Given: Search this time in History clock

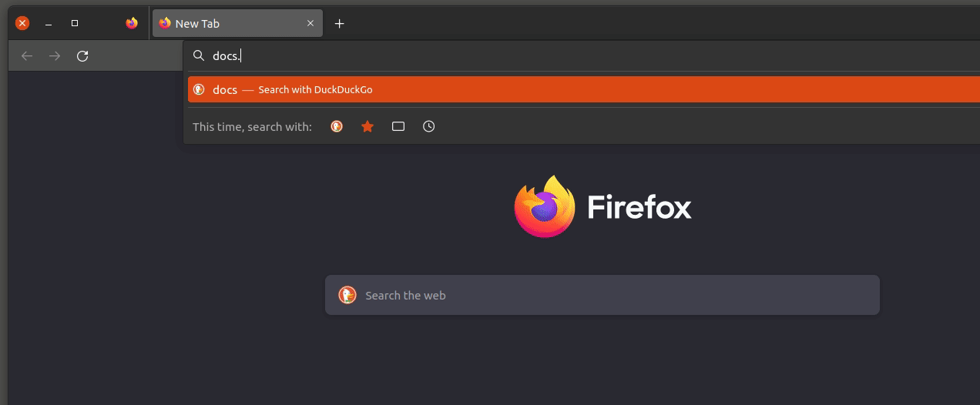Looking at the screenshot, I should (x=429, y=126).
